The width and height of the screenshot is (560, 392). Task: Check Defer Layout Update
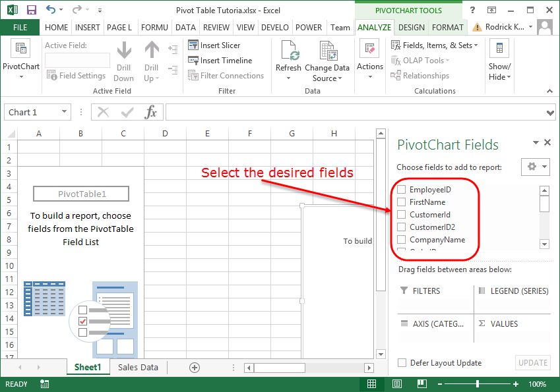tap(402, 362)
